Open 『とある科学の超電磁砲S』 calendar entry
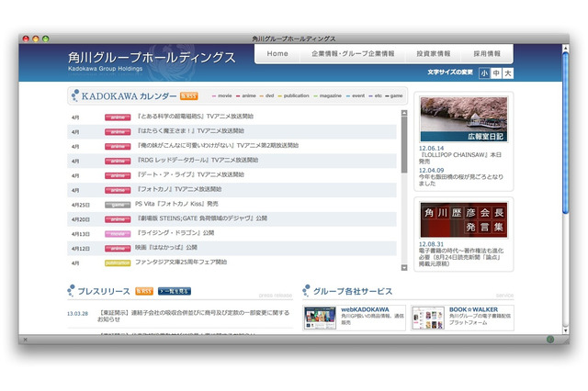The height and width of the screenshot is (391, 588). pyautogui.click(x=195, y=117)
